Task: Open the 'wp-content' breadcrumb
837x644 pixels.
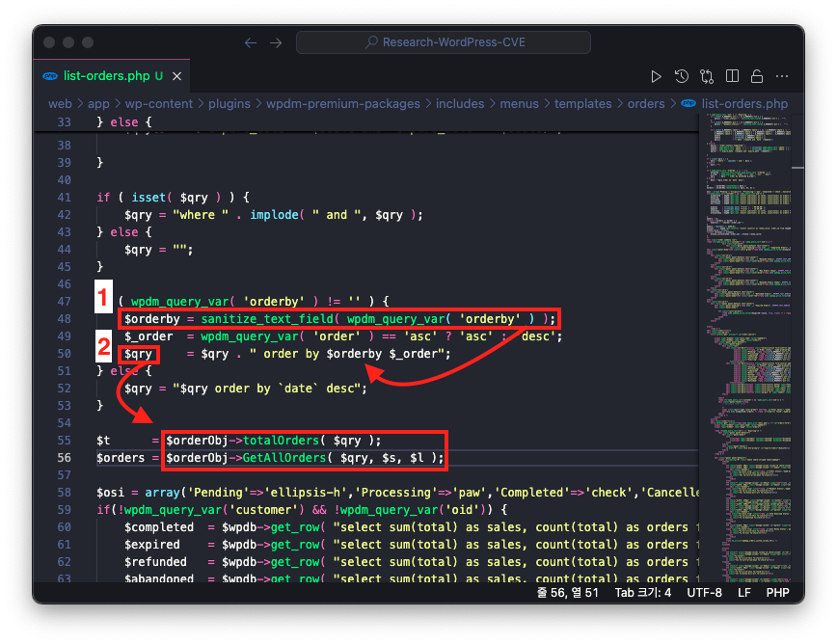Action: click(x=158, y=103)
